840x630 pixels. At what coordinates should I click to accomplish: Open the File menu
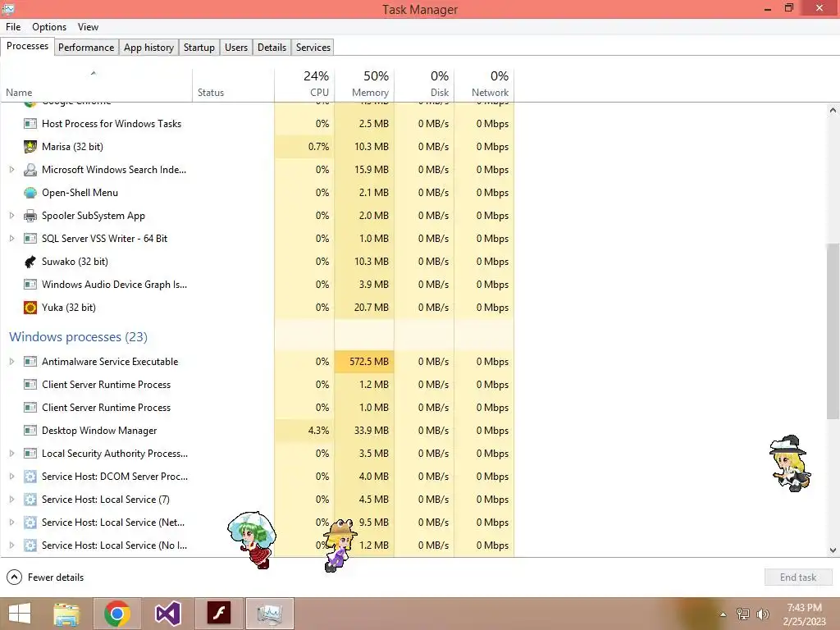(x=13, y=27)
